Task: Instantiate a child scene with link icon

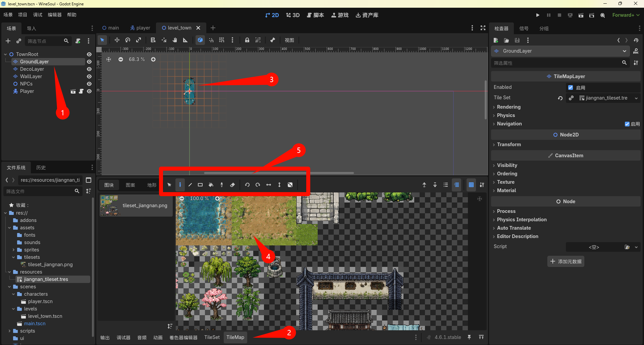Action: click(19, 41)
